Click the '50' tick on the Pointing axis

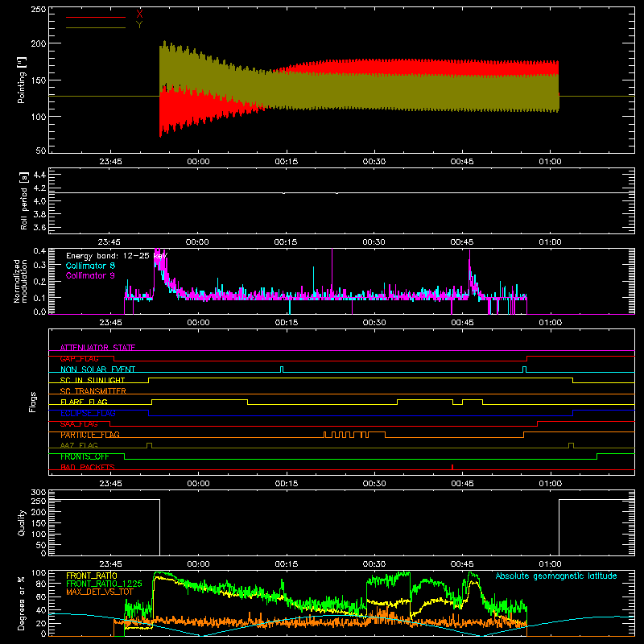(x=41, y=151)
